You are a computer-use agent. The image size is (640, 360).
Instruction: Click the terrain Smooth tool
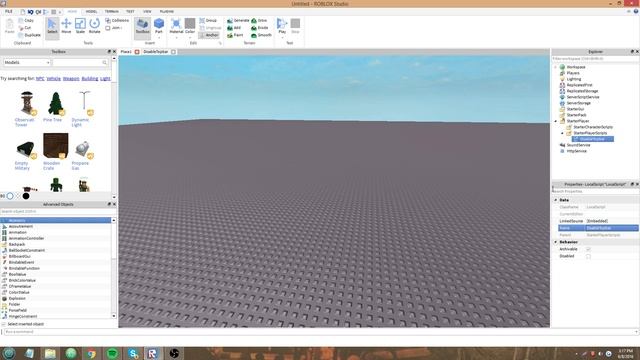(261, 35)
